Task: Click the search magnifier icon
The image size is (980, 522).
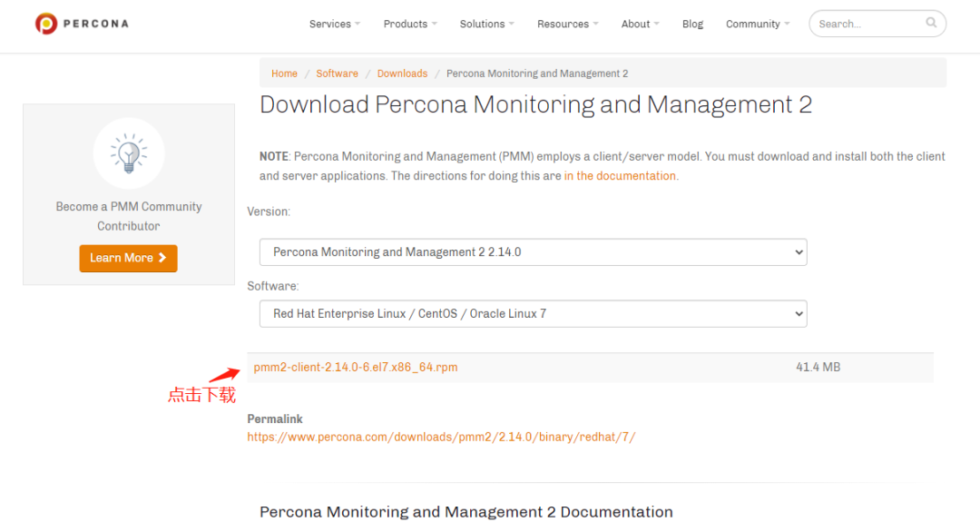Action: point(931,23)
